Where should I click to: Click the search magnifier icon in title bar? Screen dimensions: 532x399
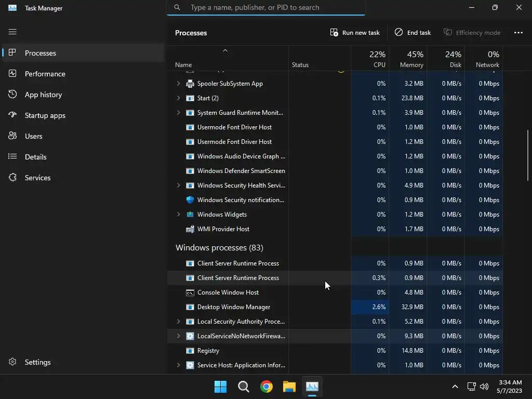(x=177, y=7)
